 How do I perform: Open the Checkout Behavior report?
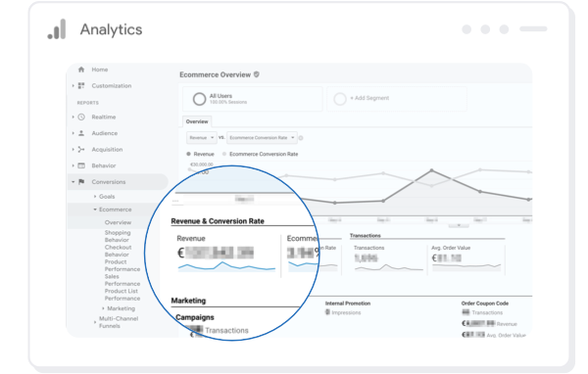tap(118, 251)
